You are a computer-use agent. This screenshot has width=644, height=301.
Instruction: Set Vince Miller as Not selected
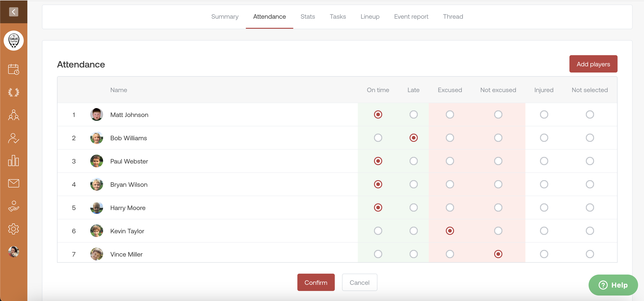[589, 254]
